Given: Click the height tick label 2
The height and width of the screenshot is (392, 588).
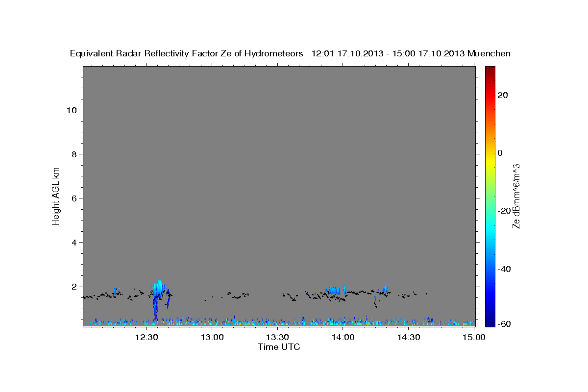Looking at the screenshot, I should tap(75, 287).
